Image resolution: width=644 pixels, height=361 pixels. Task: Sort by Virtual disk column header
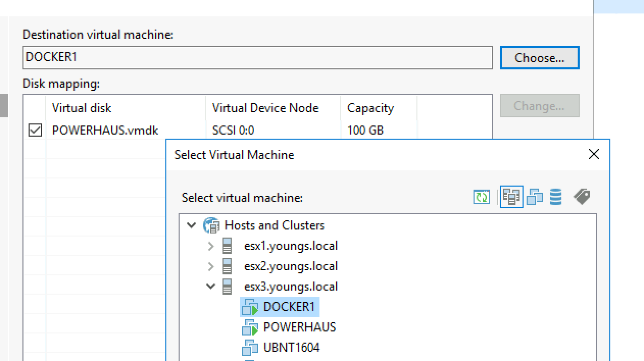point(126,108)
